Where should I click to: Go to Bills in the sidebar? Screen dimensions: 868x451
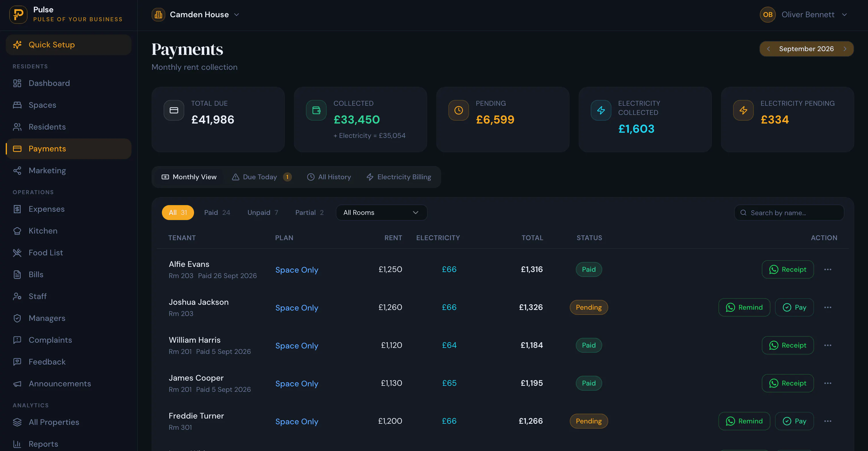pyautogui.click(x=68, y=275)
